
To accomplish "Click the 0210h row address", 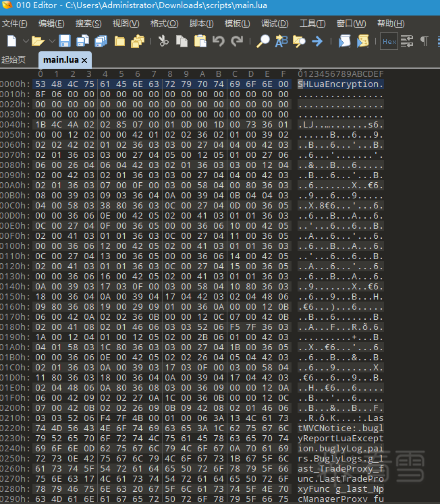I will (15, 418).
